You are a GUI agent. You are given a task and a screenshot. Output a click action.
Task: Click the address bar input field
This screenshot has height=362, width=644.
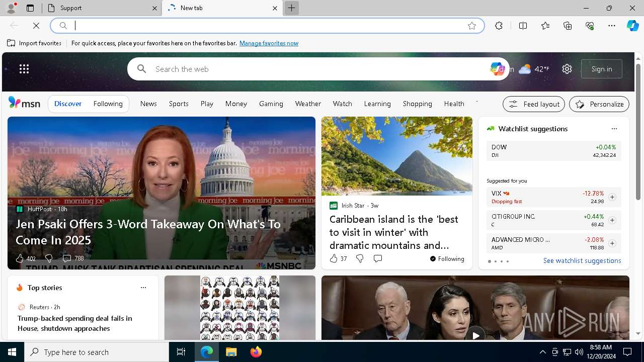[268, 26]
